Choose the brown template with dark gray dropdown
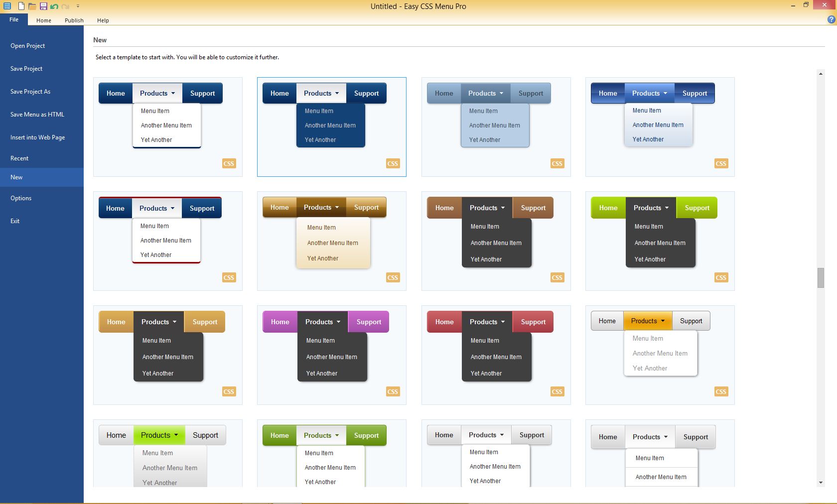837x504 pixels. 496,241
